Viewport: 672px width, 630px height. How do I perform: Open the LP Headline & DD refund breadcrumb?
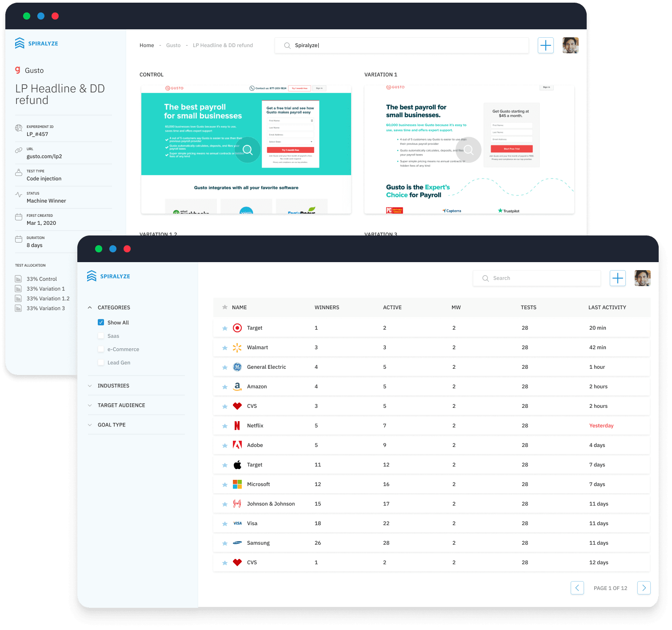click(x=223, y=45)
